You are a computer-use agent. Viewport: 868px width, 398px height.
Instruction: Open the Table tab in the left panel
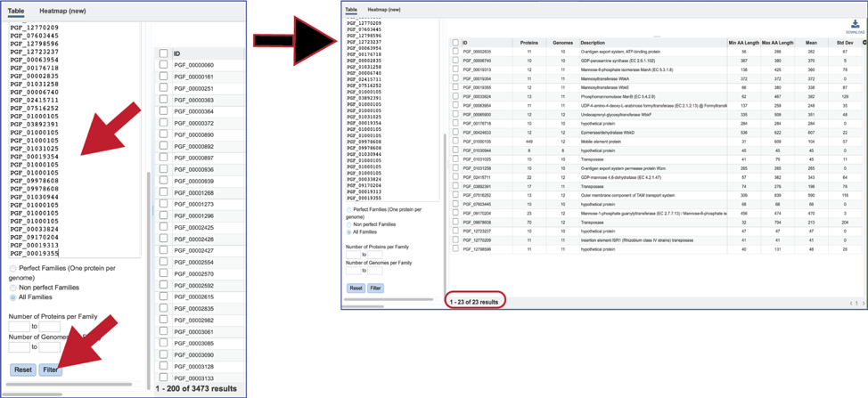tap(16, 12)
